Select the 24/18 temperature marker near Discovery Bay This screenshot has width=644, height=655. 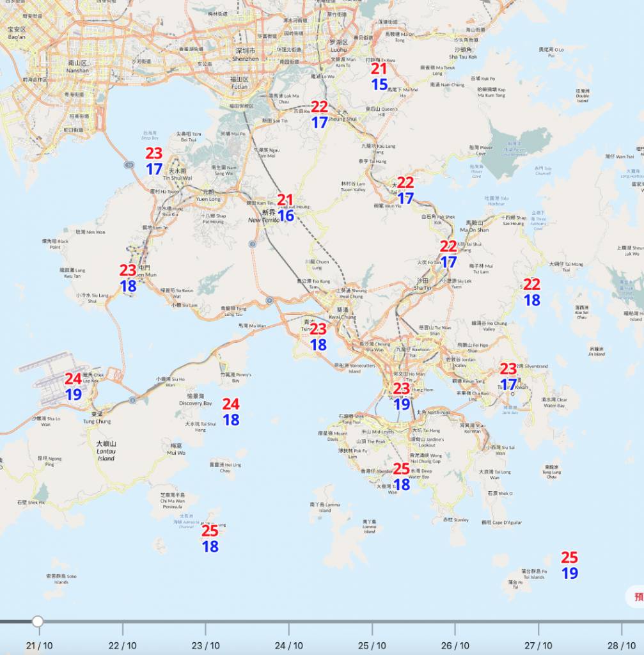(x=231, y=412)
